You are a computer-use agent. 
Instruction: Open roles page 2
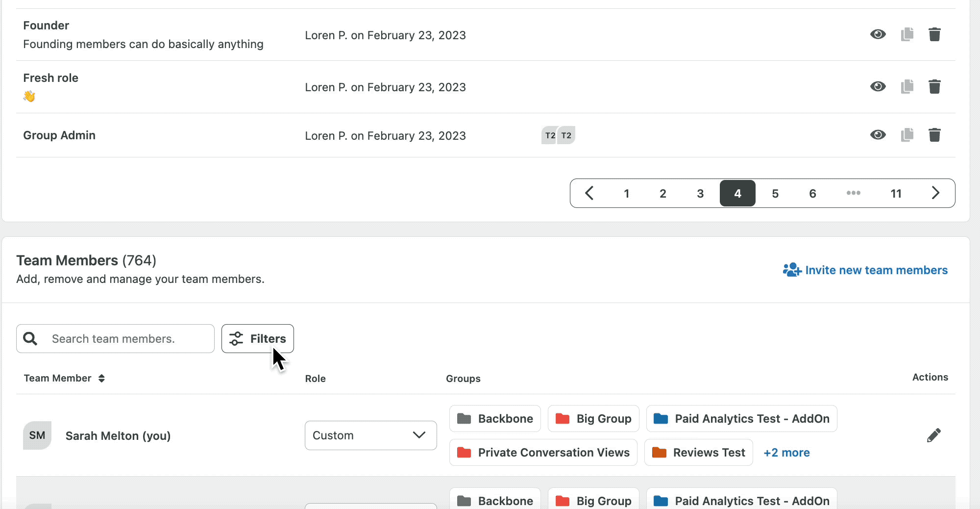tap(663, 193)
